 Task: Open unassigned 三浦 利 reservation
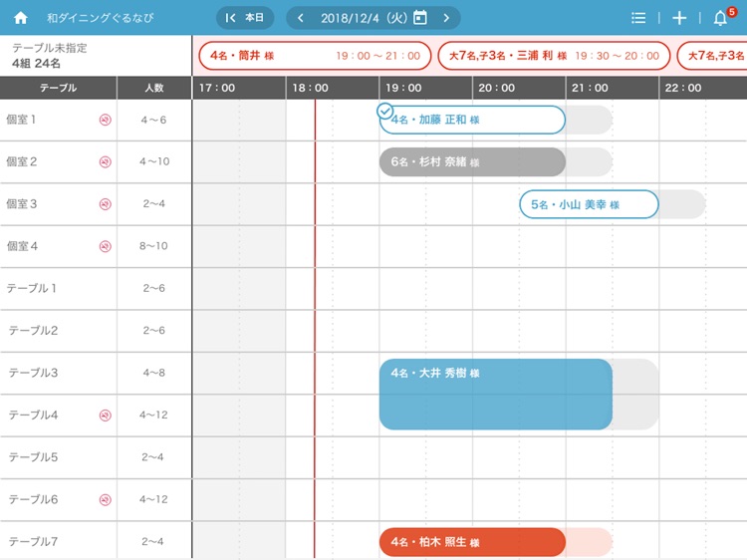[554, 56]
